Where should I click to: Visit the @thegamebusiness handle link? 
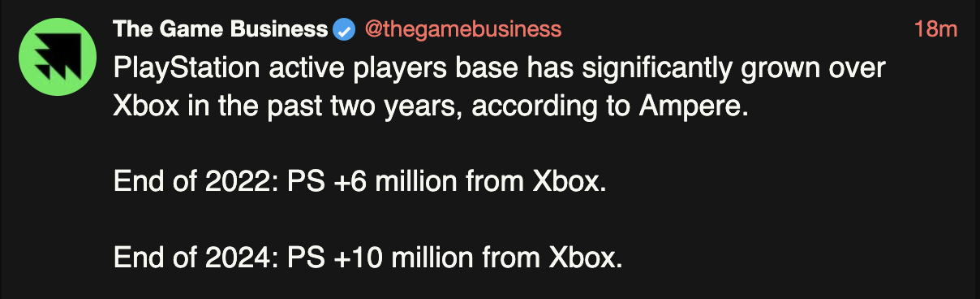(x=462, y=30)
